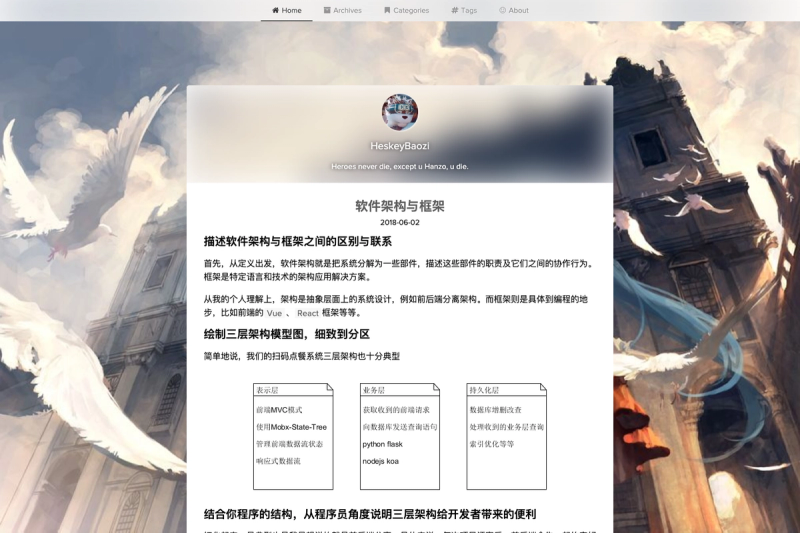
Task: Click 'python flask' in the diagram
Action: pos(383,444)
